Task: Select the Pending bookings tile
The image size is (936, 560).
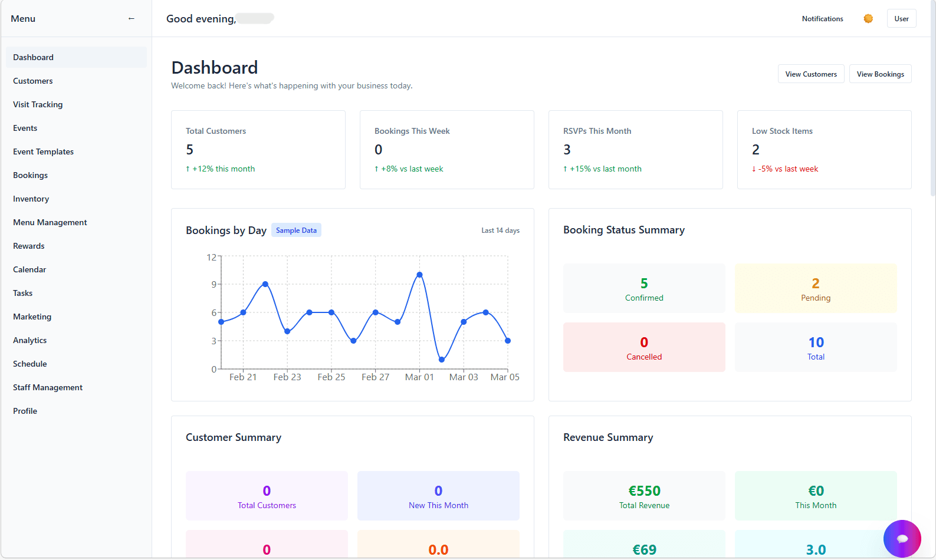Action: (x=815, y=288)
